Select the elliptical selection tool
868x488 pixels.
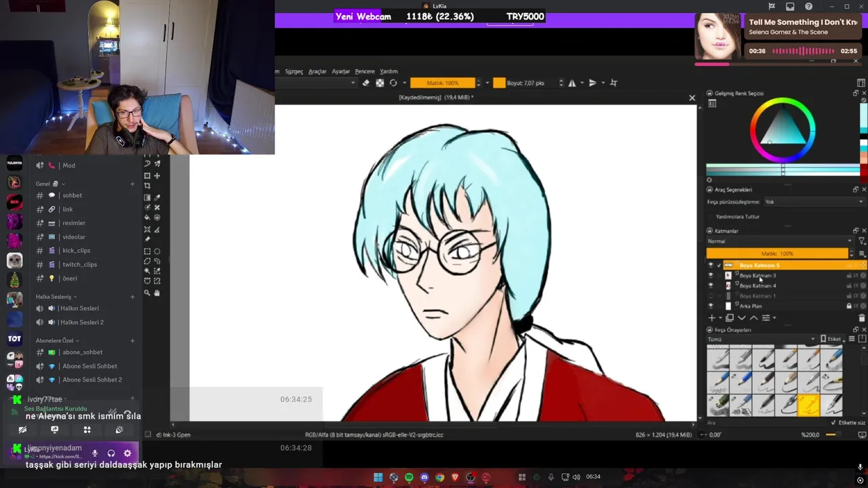point(157,251)
